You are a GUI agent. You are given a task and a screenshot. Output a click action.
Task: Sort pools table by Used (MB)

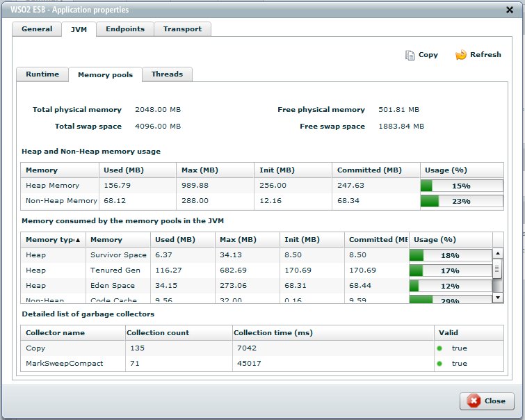tap(182, 240)
